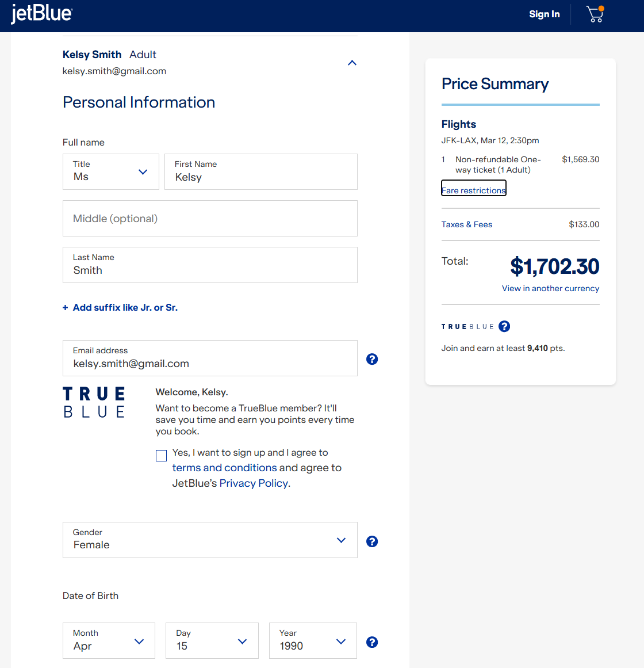Open the Fare restrictions link

pos(473,190)
